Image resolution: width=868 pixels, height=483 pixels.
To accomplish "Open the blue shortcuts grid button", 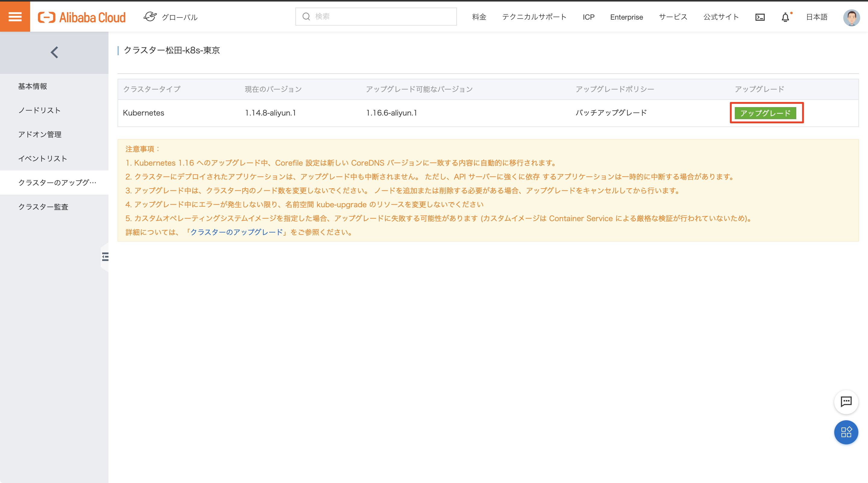I will point(846,432).
